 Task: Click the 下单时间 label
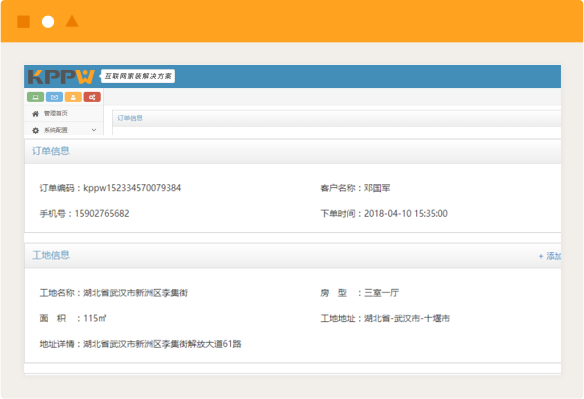click(x=338, y=213)
